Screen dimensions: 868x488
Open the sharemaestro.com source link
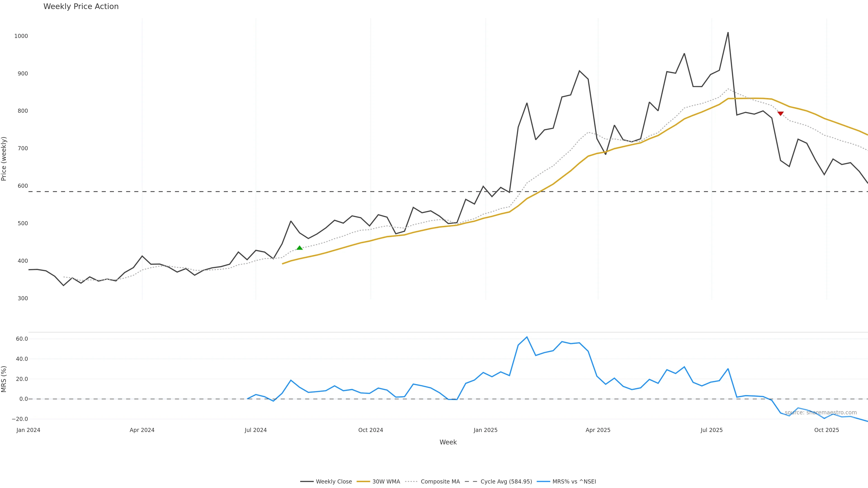(821, 413)
